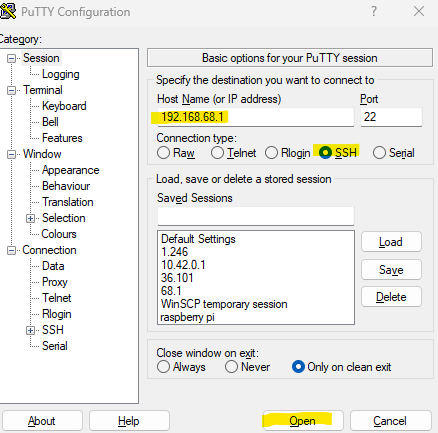
Task: Collapse the Terminal tree node
Action: tap(11, 91)
